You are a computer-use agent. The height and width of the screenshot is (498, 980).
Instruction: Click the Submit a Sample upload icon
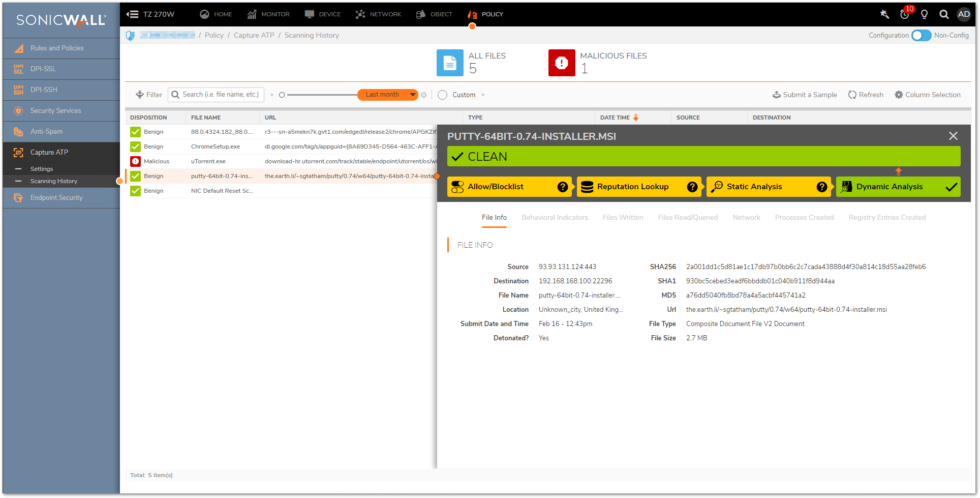pos(776,95)
